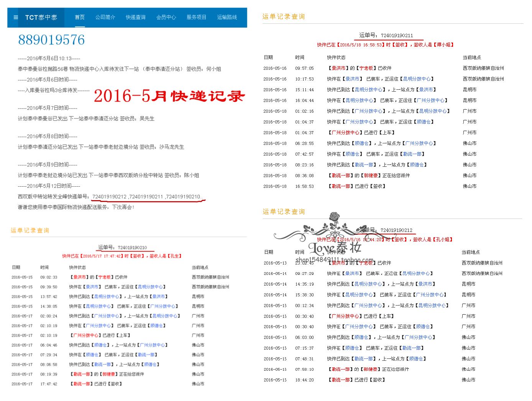Open 勒流一部 link in the 08:36:08 row

pyautogui.click(x=341, y=176)
